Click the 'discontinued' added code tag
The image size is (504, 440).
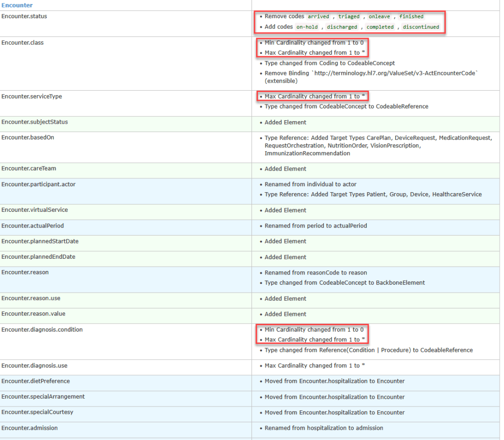pyautogui.click(x=421, y=27)
